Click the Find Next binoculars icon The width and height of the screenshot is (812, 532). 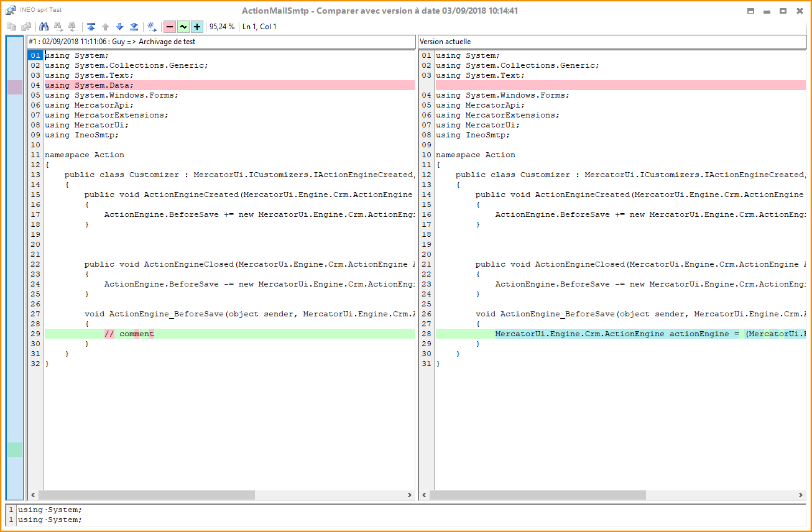58,27
